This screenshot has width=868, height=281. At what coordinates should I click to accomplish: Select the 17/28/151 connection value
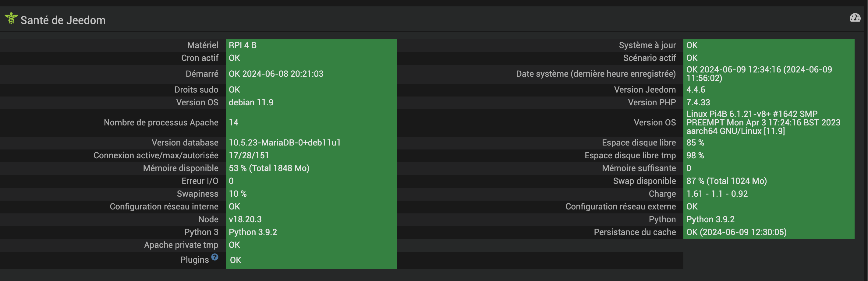coord(249,156)
